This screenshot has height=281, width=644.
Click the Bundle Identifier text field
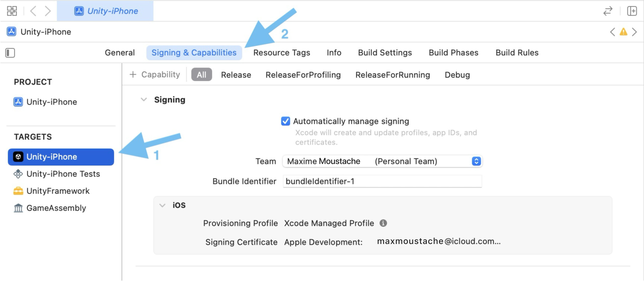coord(382,181)
